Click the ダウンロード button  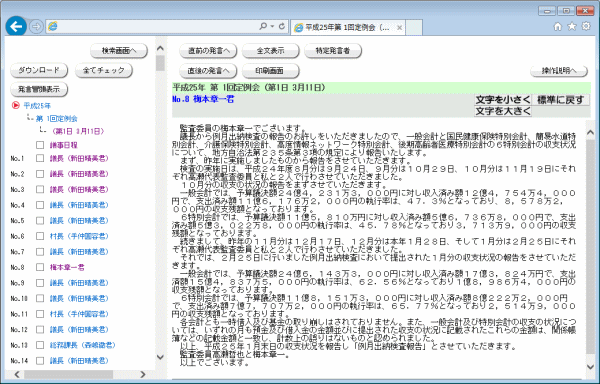pyautogui.click(x=39, y=70)
